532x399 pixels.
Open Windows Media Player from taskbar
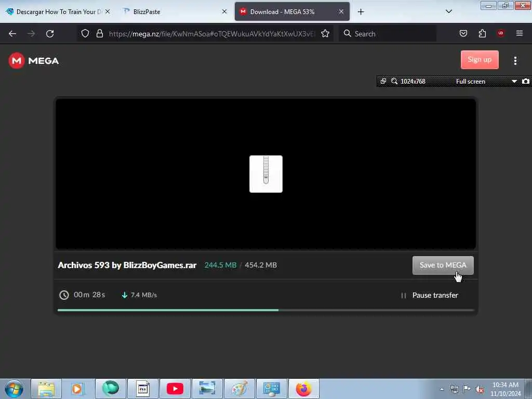78,389
